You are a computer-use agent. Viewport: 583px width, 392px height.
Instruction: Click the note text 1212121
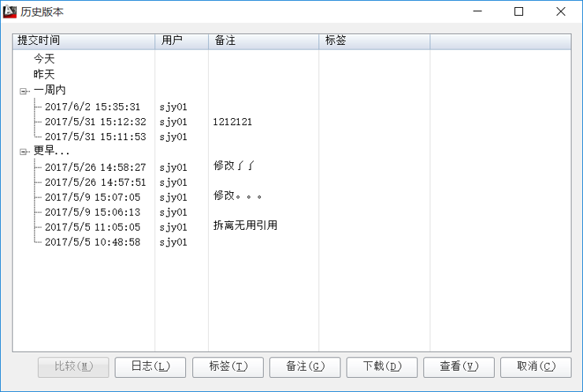pos(232,122)
